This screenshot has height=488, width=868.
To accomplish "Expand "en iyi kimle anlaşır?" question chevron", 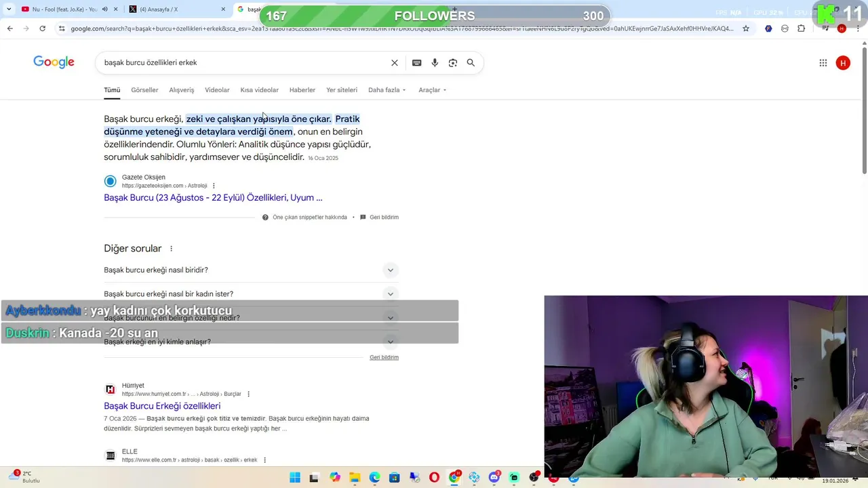I will (x=390, y=341).
